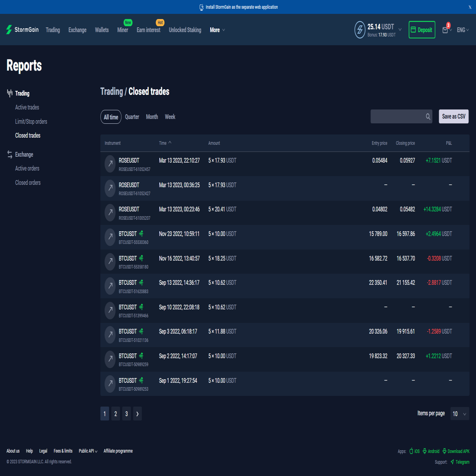Open the notifications mail icon
476x476 pixels.
coord(445,30)
